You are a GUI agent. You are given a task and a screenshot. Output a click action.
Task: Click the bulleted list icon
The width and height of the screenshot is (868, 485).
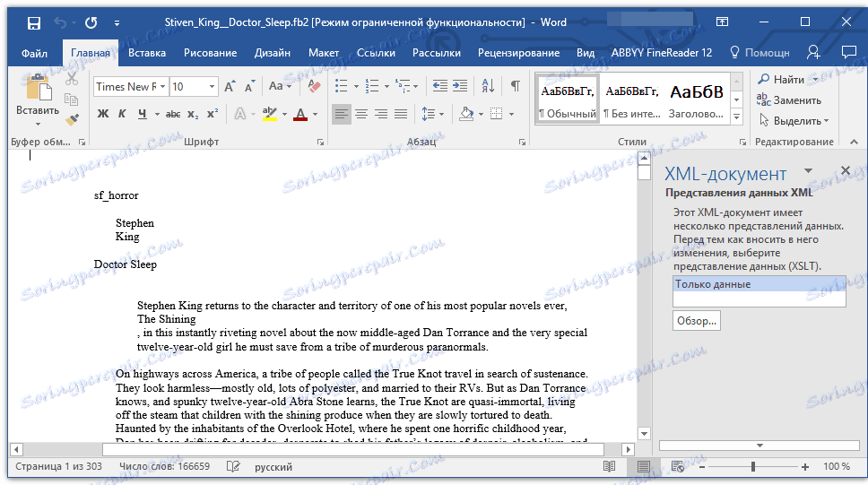click(x=342, y=86)
